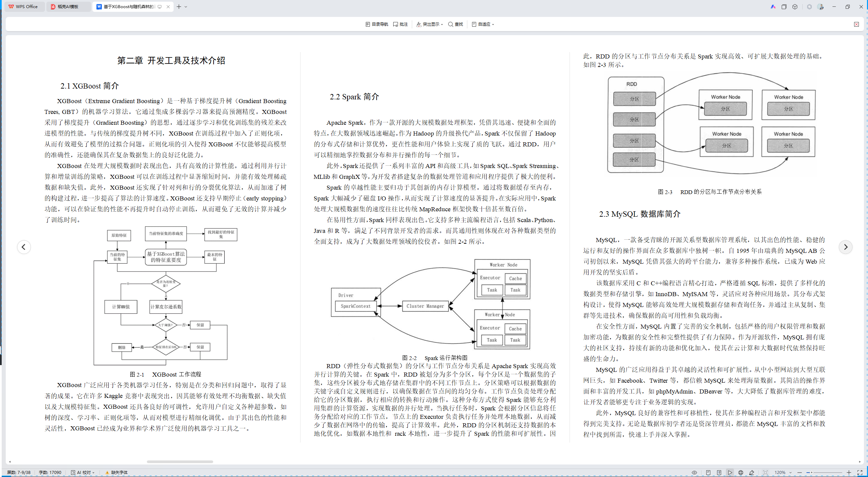This screenshot has width=868, height=477.
Task: Enter full screen with expand icon
Action: pyautogui.click(x=860, y=473)
